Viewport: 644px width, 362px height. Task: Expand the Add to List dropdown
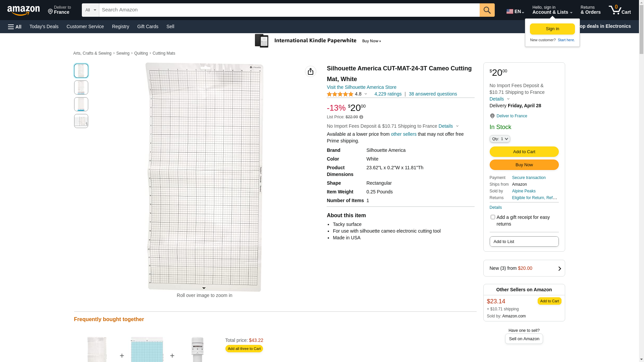click(x=524, y=242)
